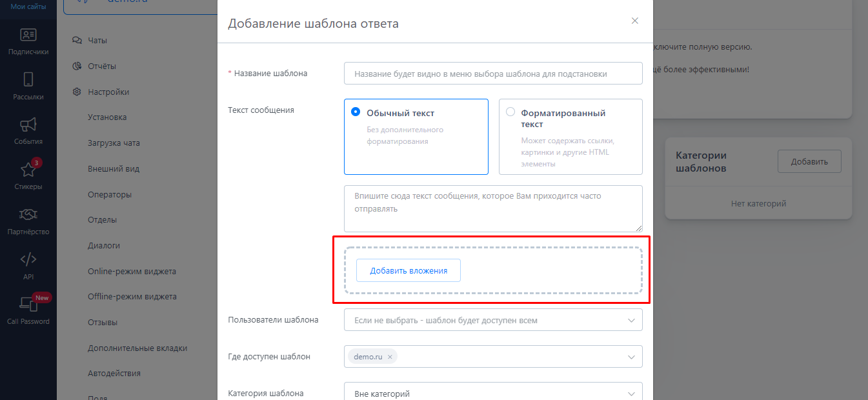Remove the demo.ru tag
The height and width of the screenshot is (400, 868).
click(390, 357)
